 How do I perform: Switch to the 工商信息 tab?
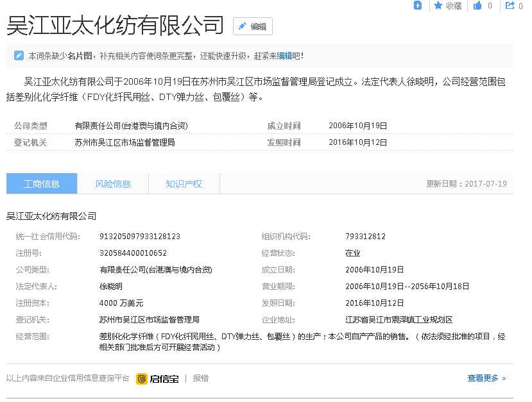[42, 184]
